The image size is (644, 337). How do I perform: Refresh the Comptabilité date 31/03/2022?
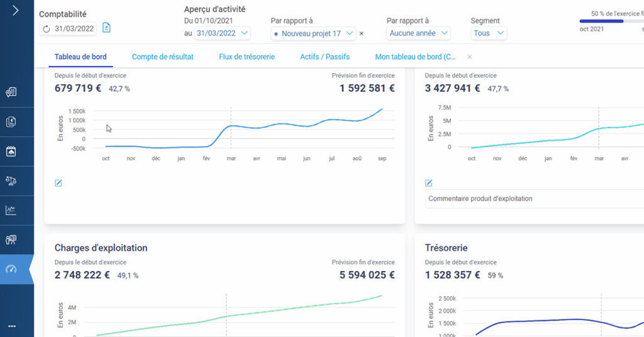click(x=46, y=28)
